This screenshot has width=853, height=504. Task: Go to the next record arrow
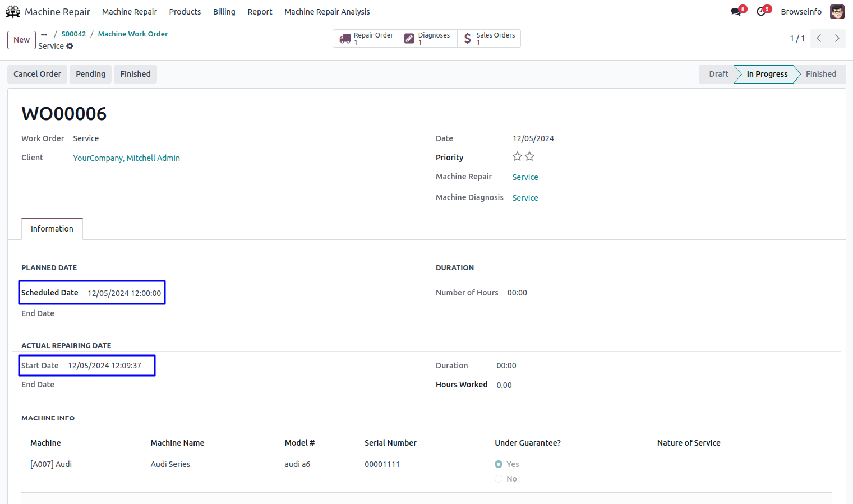tap(837, 38)
